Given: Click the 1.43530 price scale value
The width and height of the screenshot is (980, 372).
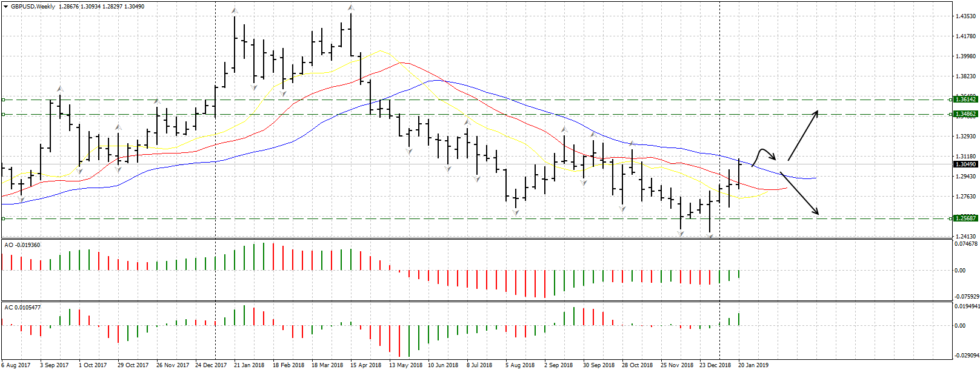Looking at the screenshot, I should 965,16.
